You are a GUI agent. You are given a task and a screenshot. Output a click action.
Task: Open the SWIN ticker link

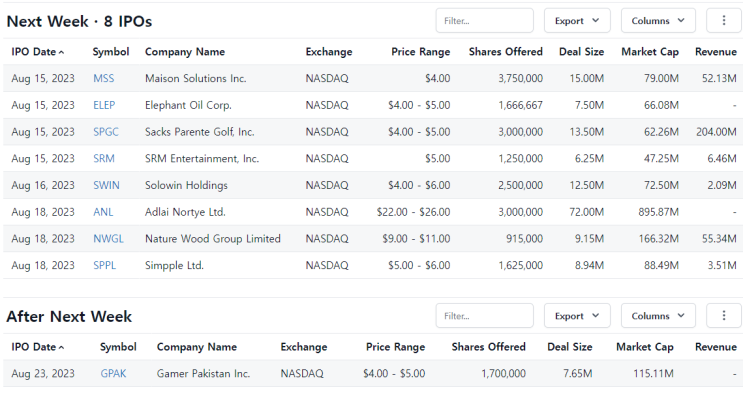(106, 185)
